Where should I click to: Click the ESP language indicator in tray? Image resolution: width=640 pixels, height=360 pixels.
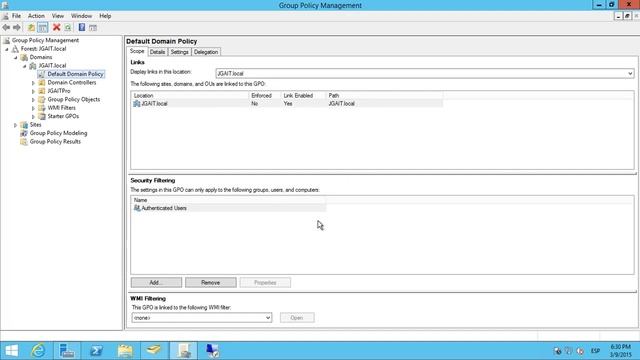pyautogui.click(x=596, y=351)
